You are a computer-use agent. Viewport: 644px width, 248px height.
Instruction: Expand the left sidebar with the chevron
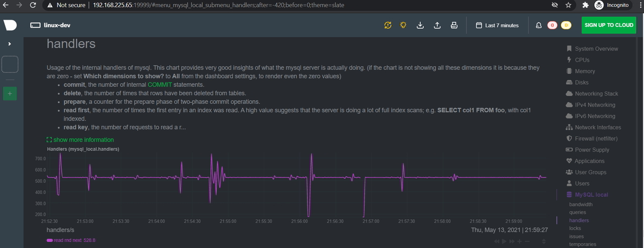[10, 43]
